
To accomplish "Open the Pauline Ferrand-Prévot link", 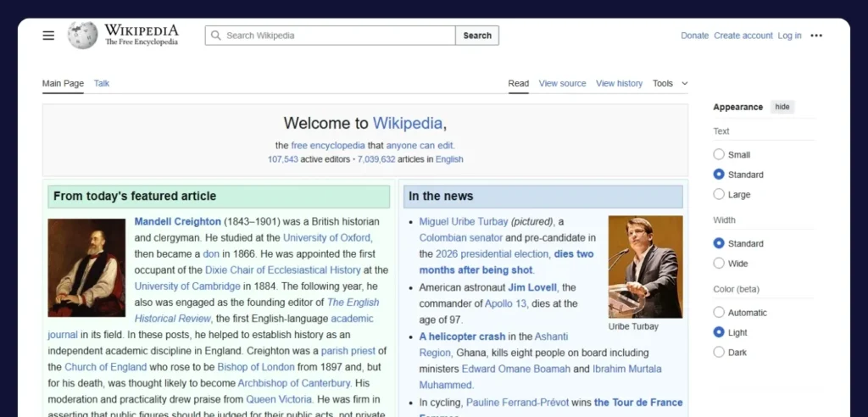I will (x=518, y=403).
